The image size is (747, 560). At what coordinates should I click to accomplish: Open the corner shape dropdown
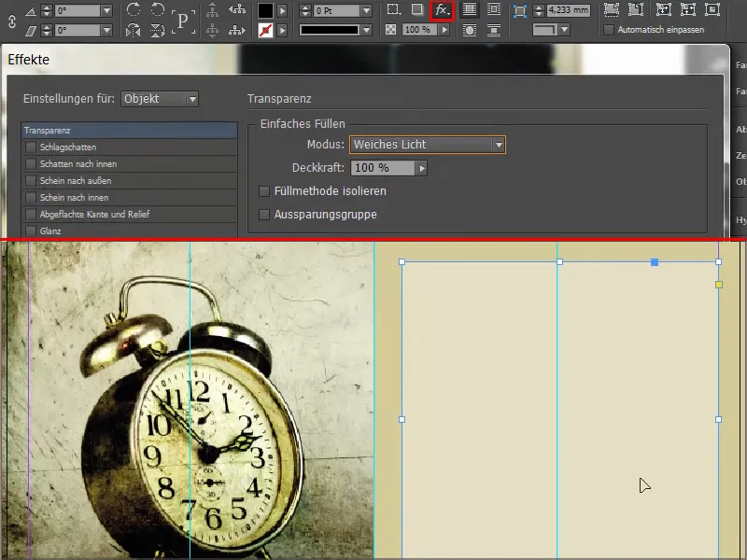point(565,30)
